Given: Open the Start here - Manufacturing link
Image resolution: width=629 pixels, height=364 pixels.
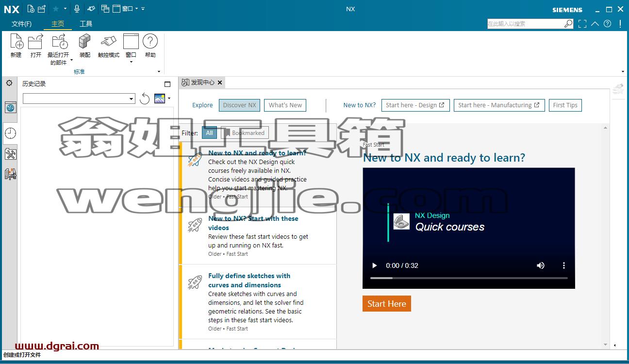Looking at the screenshot, I should click(x=498, y=105).
